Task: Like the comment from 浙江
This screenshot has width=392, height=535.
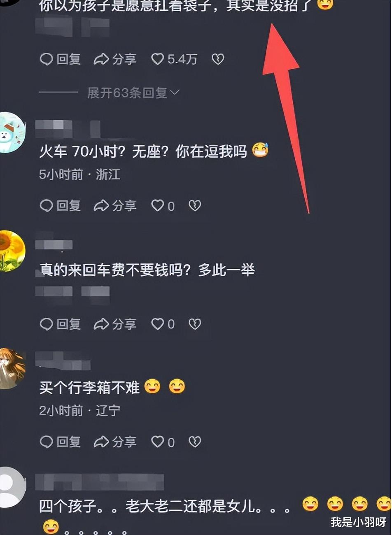Action: [x=163, y=205]
